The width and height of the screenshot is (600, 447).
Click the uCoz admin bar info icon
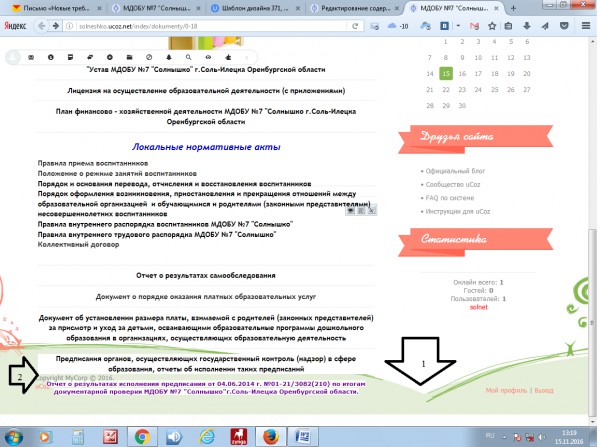pyautogui.click(x=51, y=57)
